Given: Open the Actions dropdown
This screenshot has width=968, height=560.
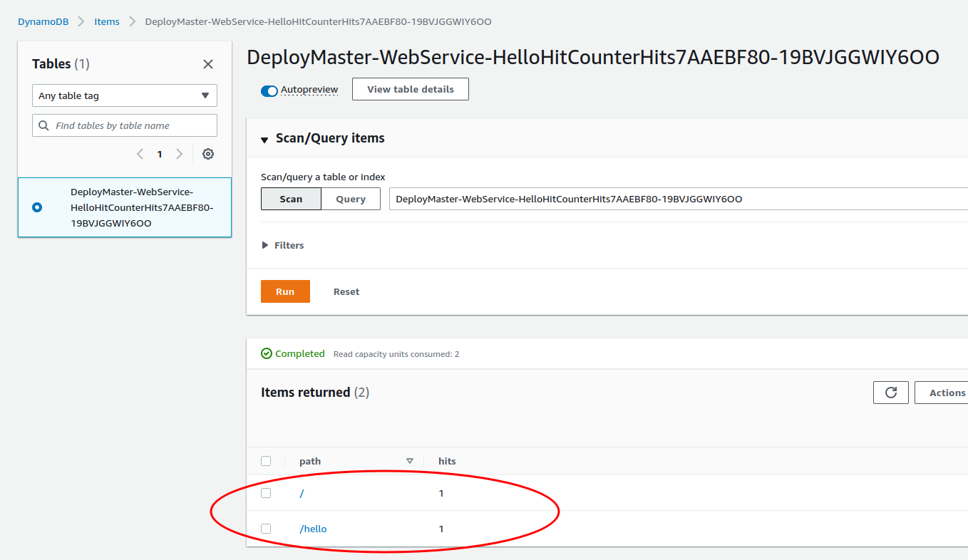Looking at the screenshot, I should tap(941, 393).
